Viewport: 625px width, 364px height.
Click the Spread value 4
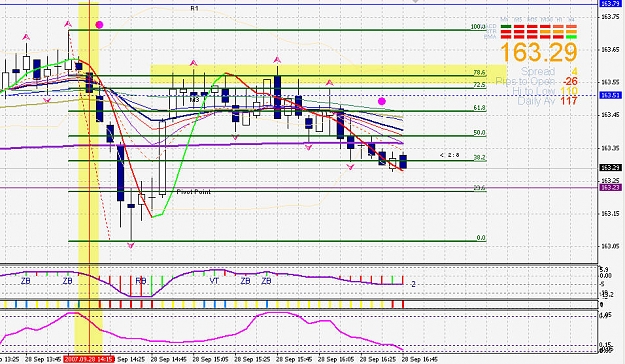(574, 72)
